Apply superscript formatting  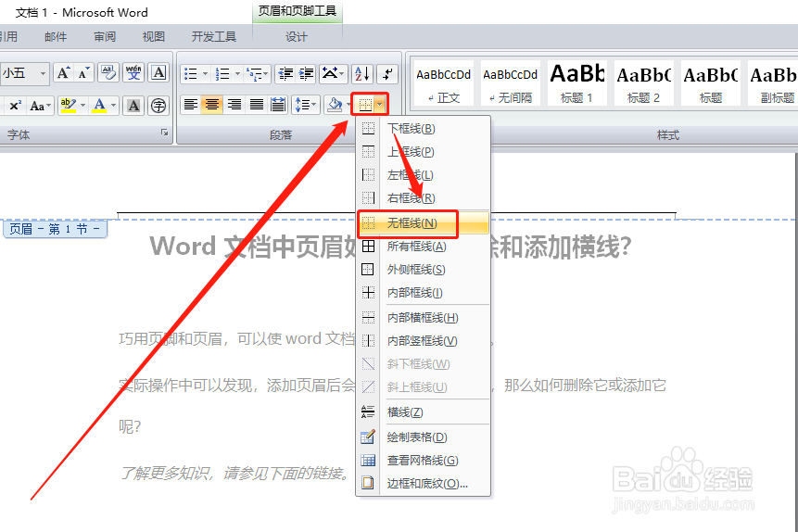click(x=15, y=106)
